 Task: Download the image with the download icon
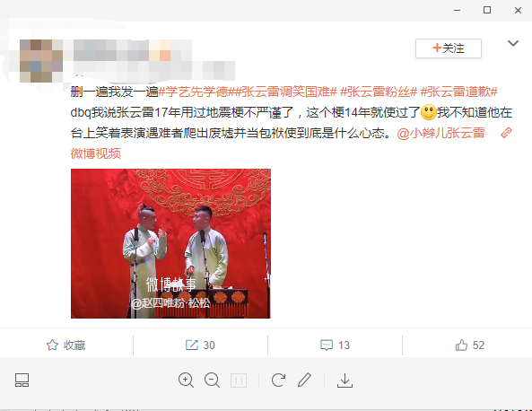click(344, 380)
